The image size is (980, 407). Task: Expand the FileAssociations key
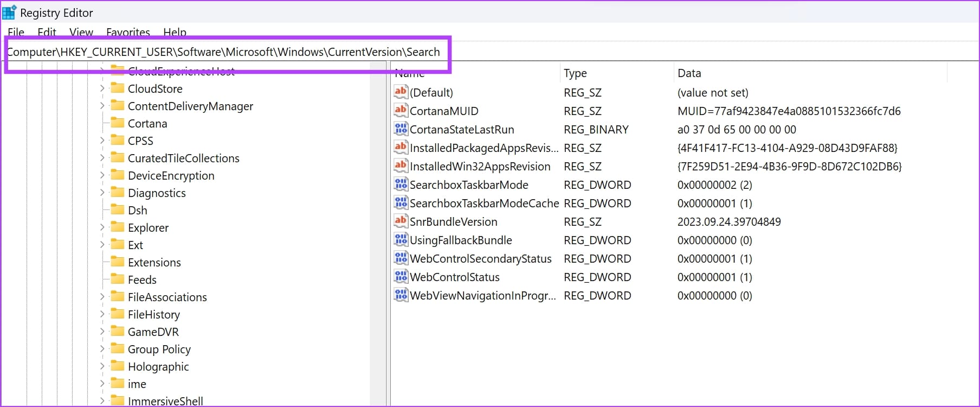pyautogui.click(x=102, y=296)
